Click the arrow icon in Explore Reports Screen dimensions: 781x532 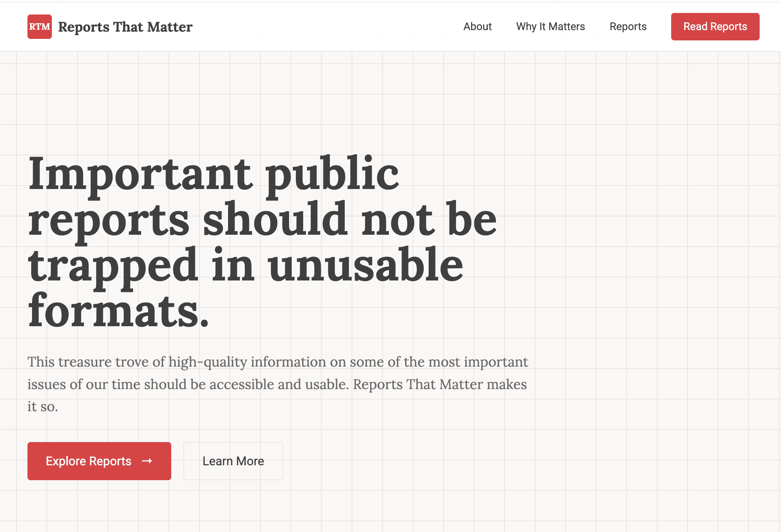click(x=147, y=461)
